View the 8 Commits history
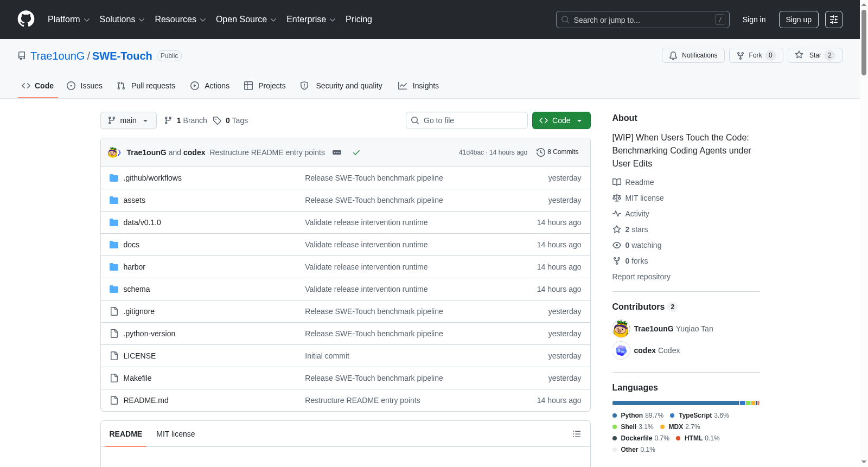 point(558,152)
